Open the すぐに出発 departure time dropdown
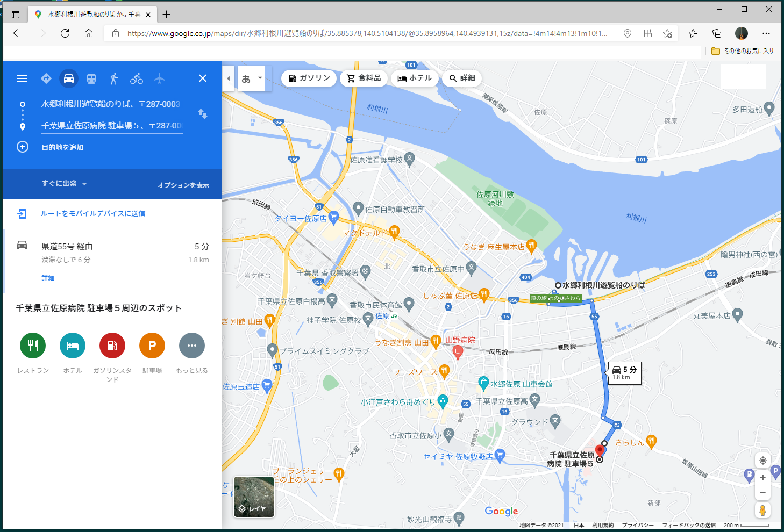784x532 pixels. (64, 184)
